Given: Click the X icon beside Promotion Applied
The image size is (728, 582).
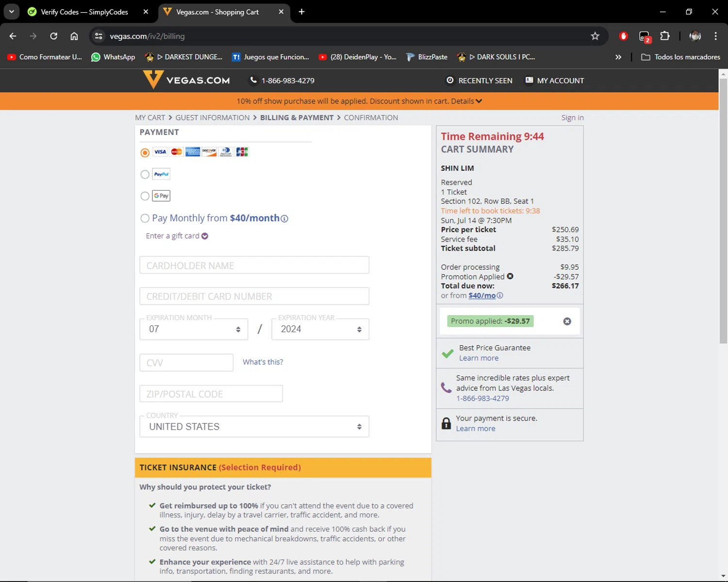Looking at the screenshot, I should click(x=510, y=276).
